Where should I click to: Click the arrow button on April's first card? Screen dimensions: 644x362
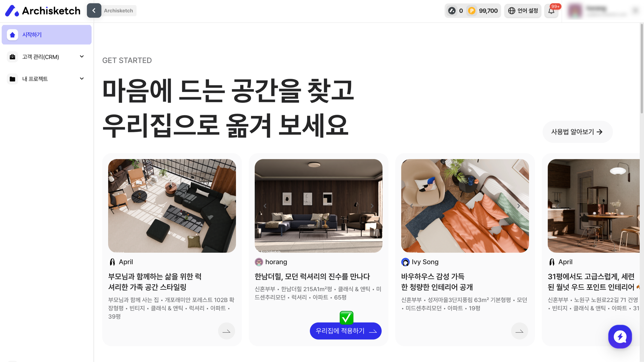(226, 331)
